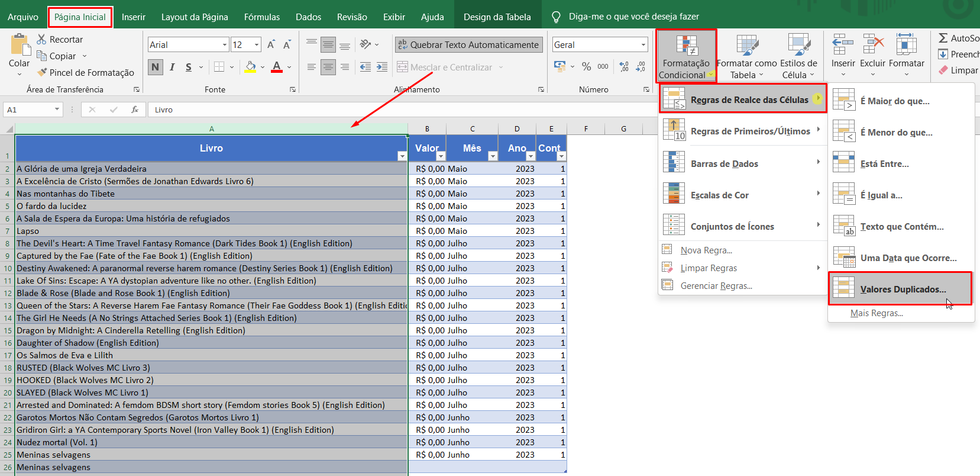This screenshot has width=980, height=476.
Task: Open Mês column filter dropdown
Action: (x=493, y=156)
